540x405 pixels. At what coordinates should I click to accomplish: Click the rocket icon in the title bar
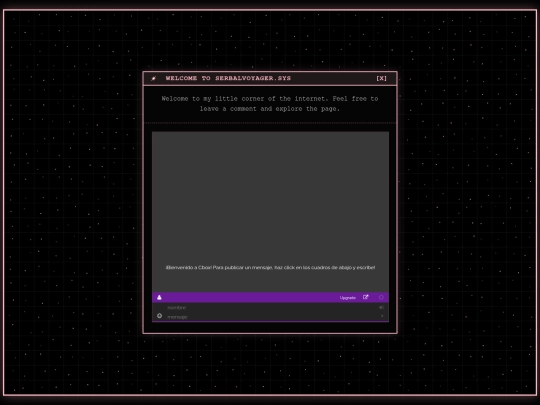154,79
